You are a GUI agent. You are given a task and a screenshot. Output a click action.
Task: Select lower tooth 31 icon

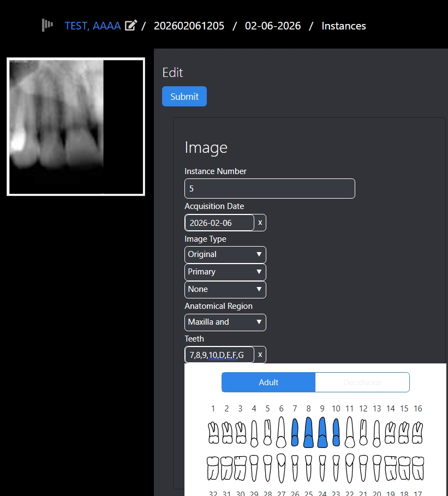227,468
